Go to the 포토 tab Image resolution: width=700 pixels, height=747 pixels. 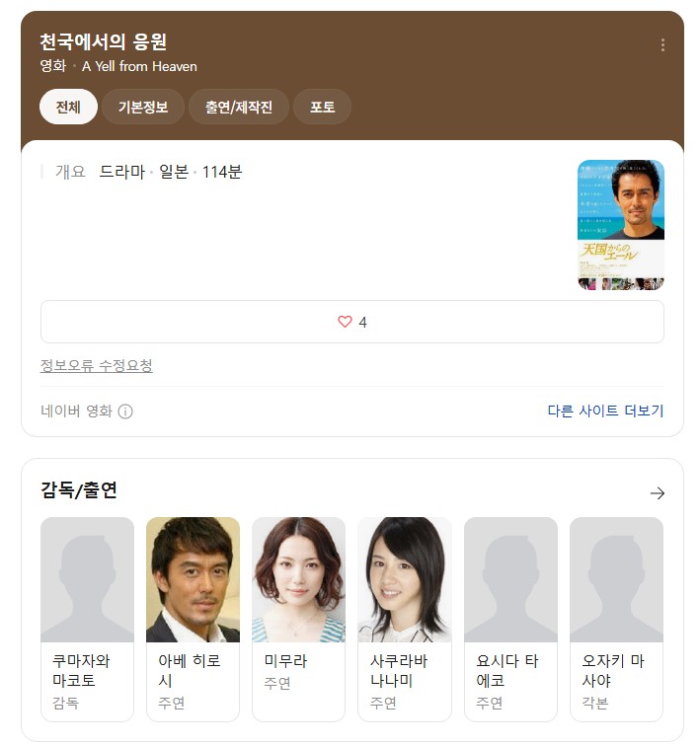322,107
